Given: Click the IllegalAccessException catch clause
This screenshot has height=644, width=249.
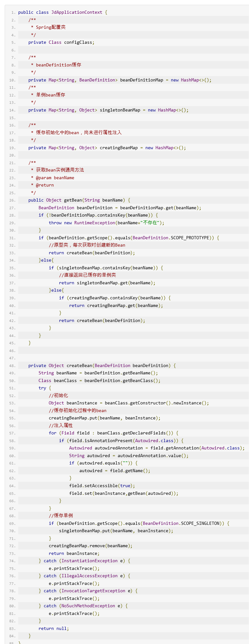Looking at the screenshot, I should coord(84,576).
